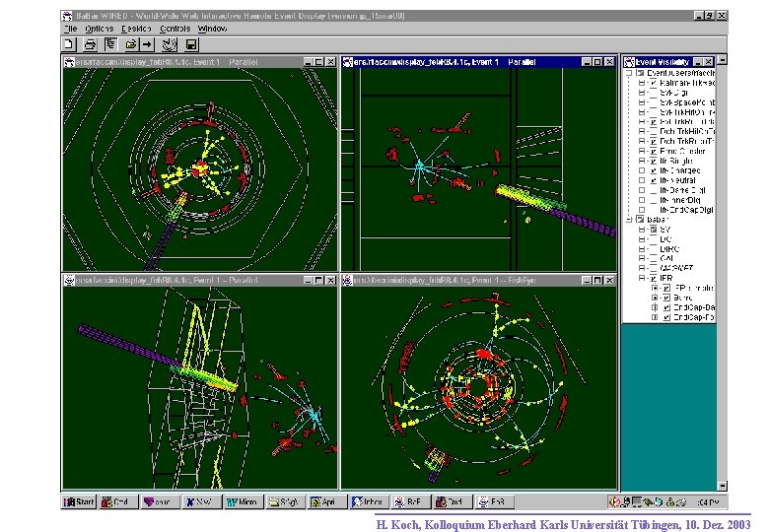Click the New document toolbar icon
The image size is (769, 532).
click(x=69, y=44)
